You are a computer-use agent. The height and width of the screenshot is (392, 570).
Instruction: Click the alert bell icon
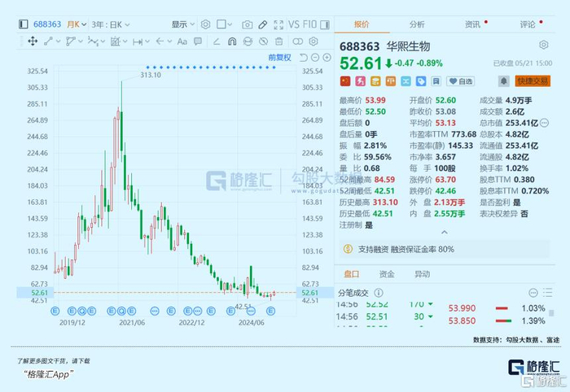503,81
